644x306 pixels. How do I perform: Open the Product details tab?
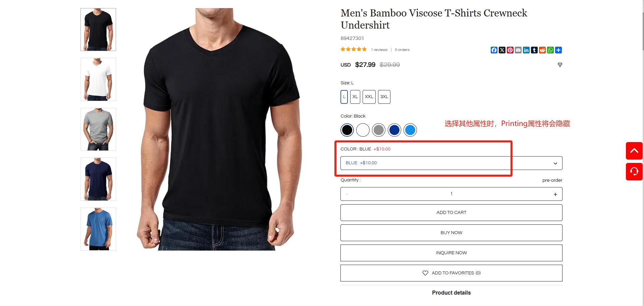point(451,293)
